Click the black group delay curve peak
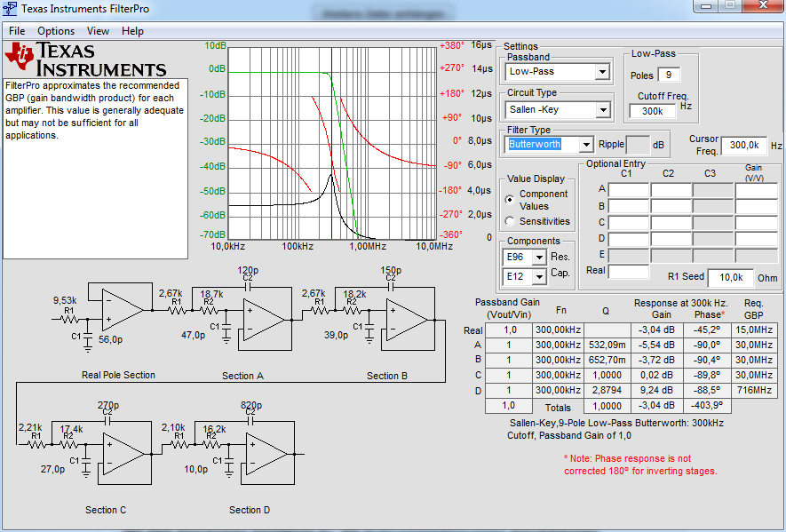 (331, 176)
